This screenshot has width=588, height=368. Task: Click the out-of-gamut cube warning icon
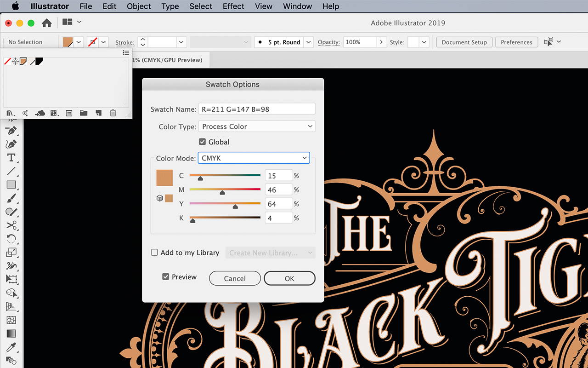[160, 198]
